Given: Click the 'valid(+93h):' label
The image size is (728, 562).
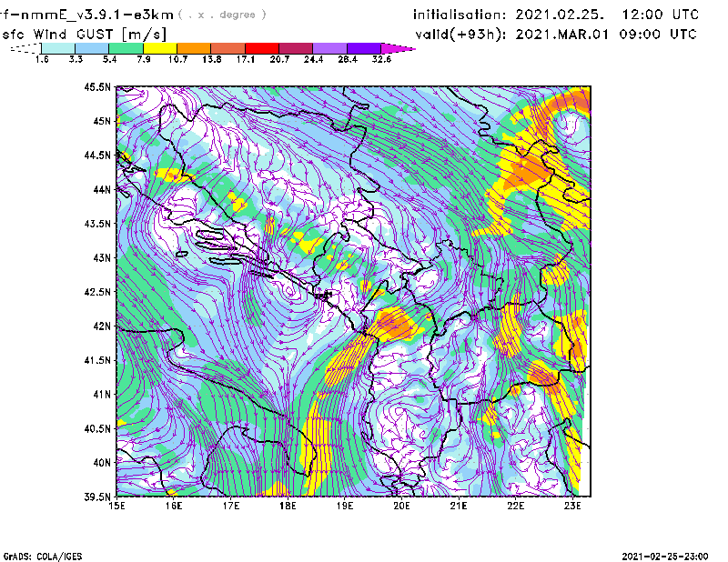Looking at the screenshot, I should pos(460,35).
